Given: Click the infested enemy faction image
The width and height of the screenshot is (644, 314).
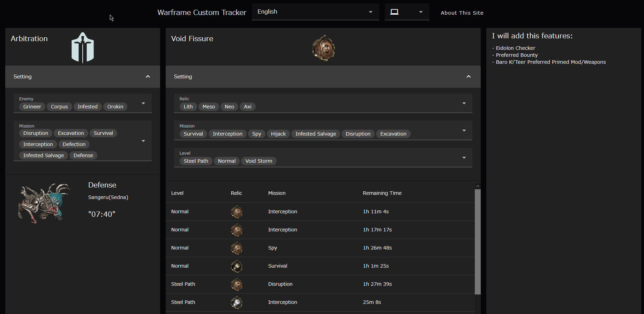Looking at the screenshot, I should 44,203.
